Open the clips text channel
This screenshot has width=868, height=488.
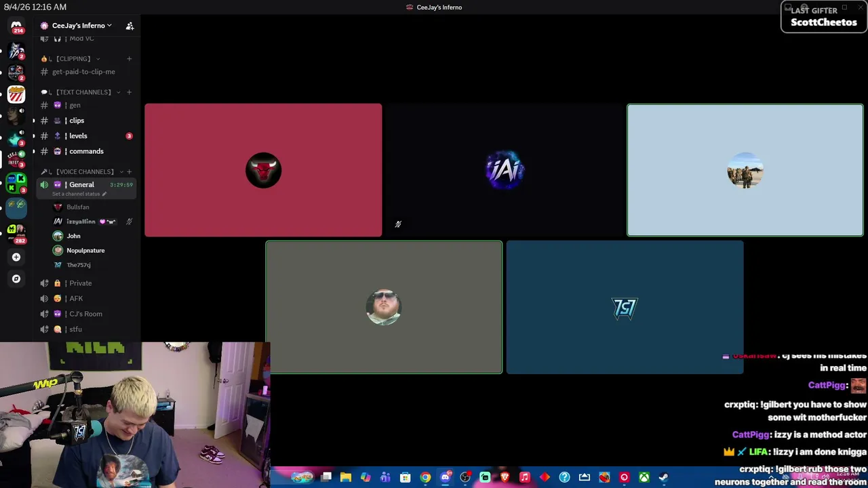click(87, 121)
